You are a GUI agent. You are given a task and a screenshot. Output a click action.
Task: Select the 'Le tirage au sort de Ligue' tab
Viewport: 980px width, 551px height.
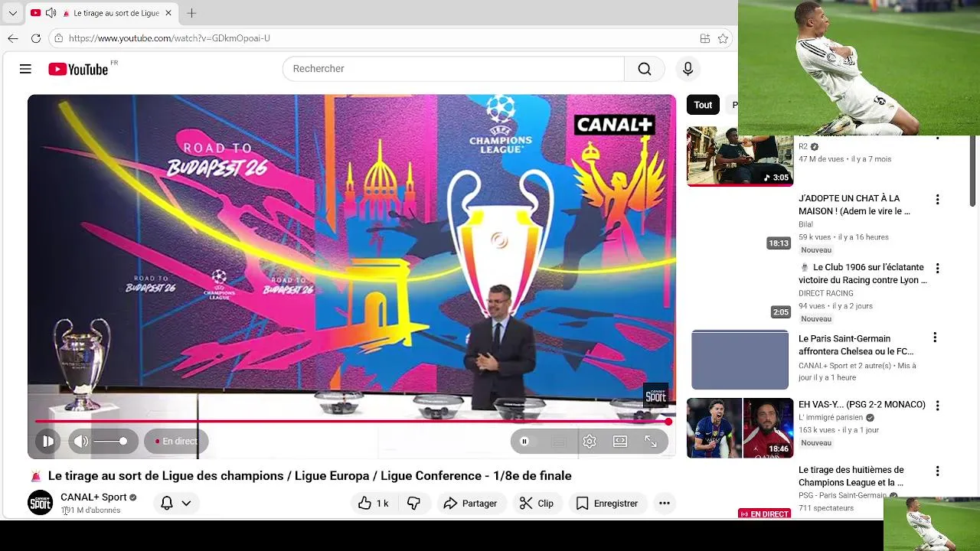101,13
